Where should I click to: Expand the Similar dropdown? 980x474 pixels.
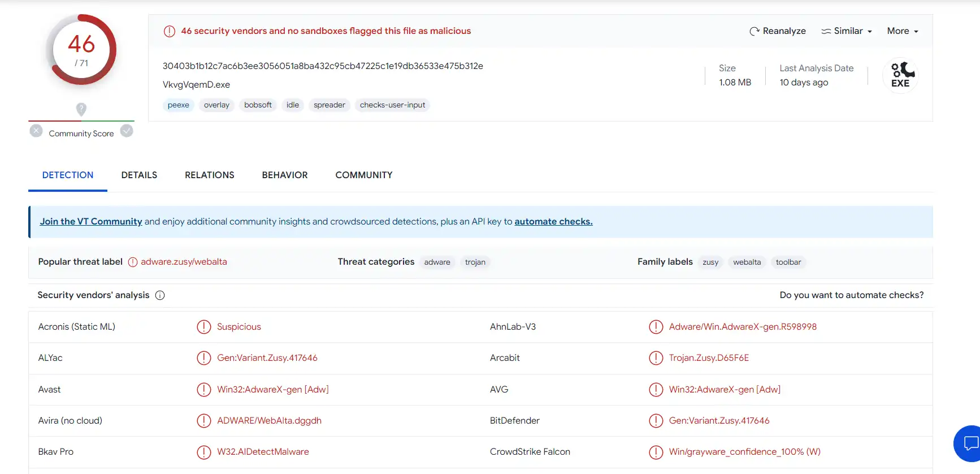click(x=847, y=31)
